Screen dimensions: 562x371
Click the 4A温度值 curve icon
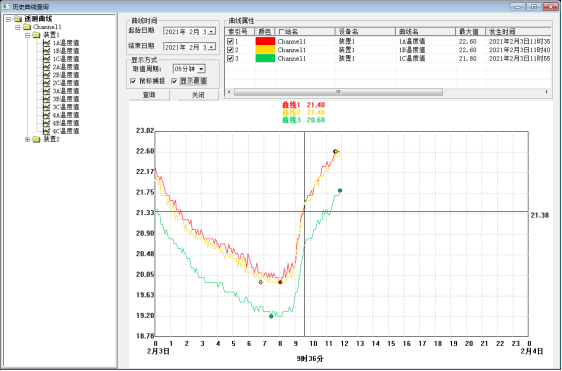click(47, 115)
